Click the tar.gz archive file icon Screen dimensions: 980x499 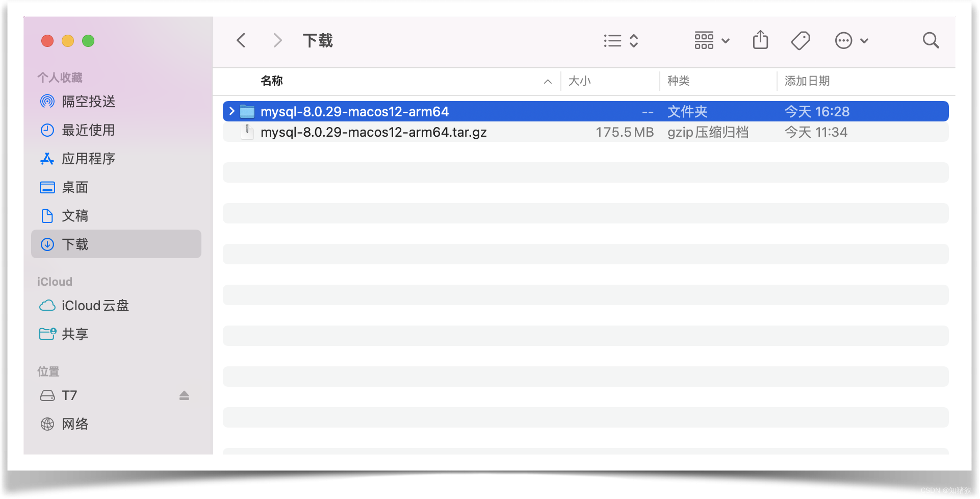pyautogui.click(x=247, y=132)
